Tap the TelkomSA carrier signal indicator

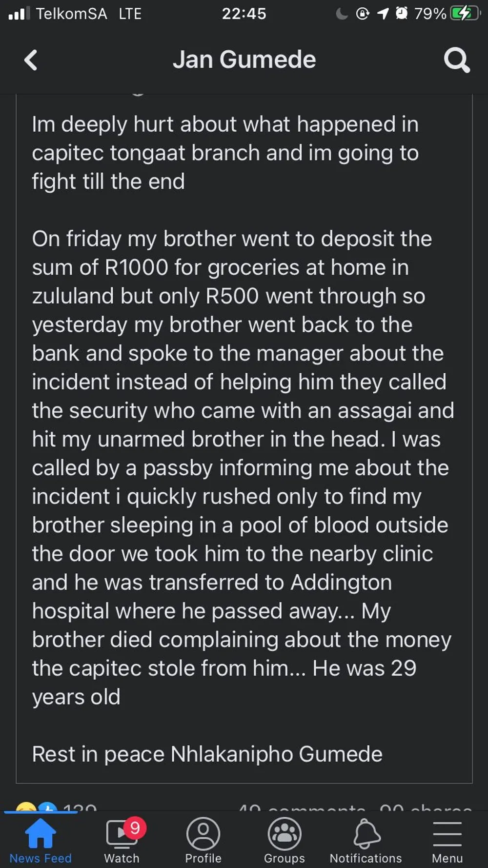point(58,13)
